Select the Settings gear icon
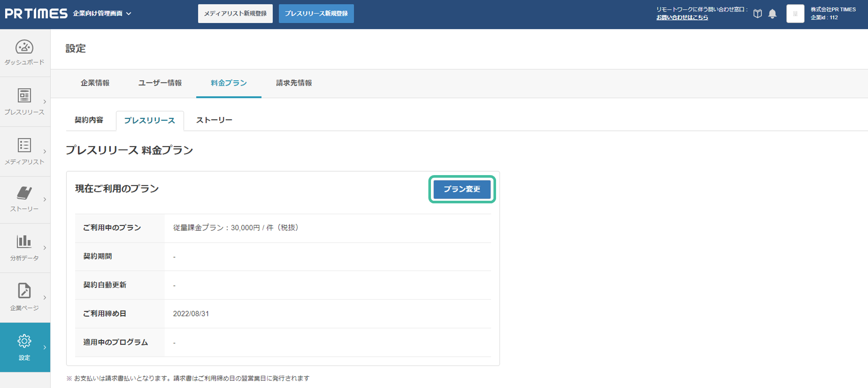Image resolution: width=868 pixels, height=388 pixels. 24,341
